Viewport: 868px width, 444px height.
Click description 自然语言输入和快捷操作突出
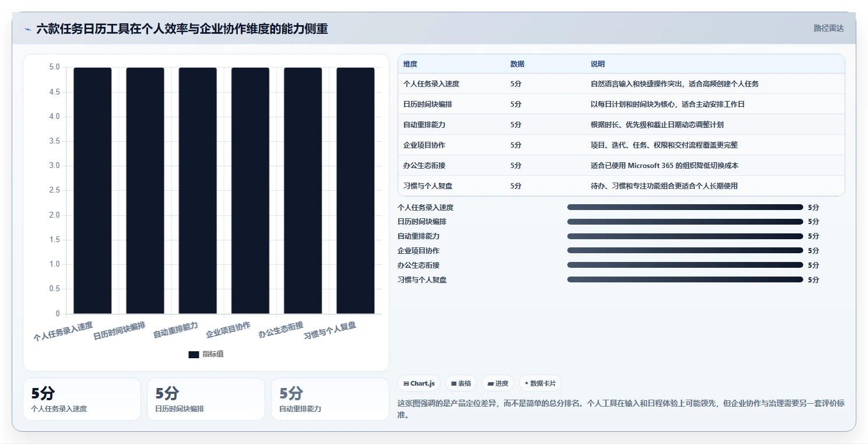(x=674, y=84)
